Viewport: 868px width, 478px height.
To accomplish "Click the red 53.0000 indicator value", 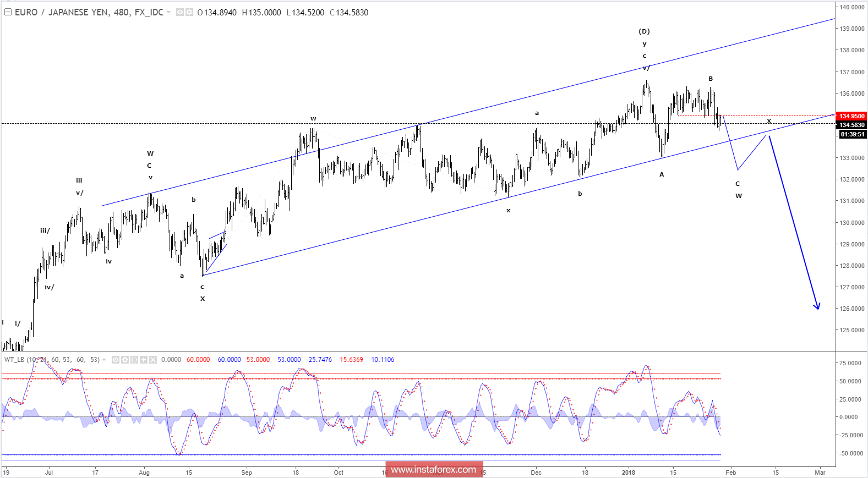I will [x=258, y=360].
